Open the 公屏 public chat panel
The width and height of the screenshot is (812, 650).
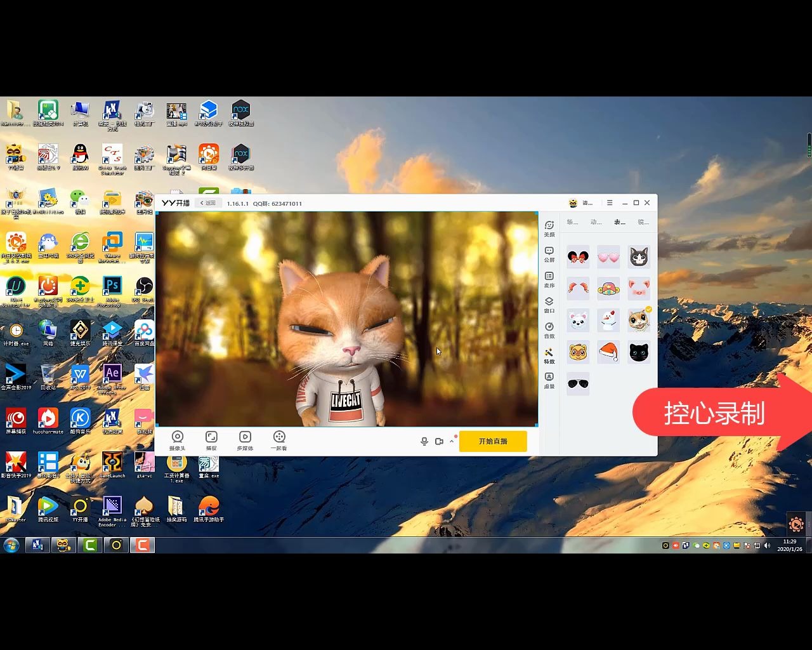coord(549,255)
